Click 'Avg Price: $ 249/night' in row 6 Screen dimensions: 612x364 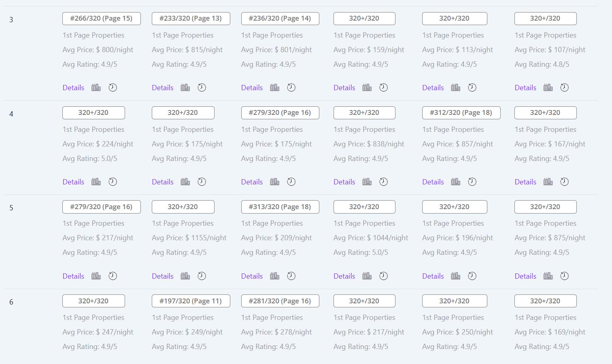point(187,332)
